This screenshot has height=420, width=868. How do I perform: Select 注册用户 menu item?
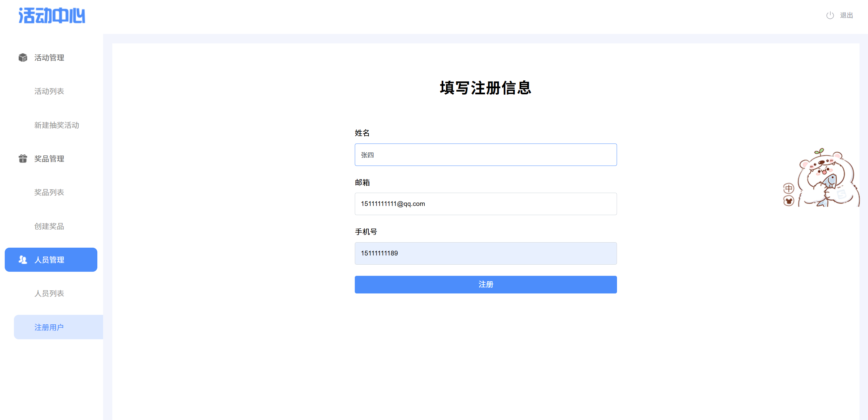(49, 327)
